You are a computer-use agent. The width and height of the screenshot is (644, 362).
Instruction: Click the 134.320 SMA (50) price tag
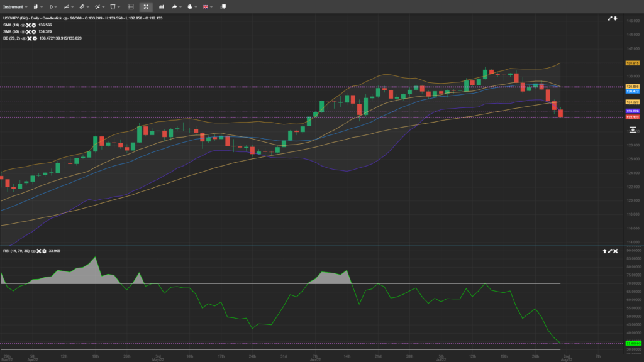click(x=633, y=102)
